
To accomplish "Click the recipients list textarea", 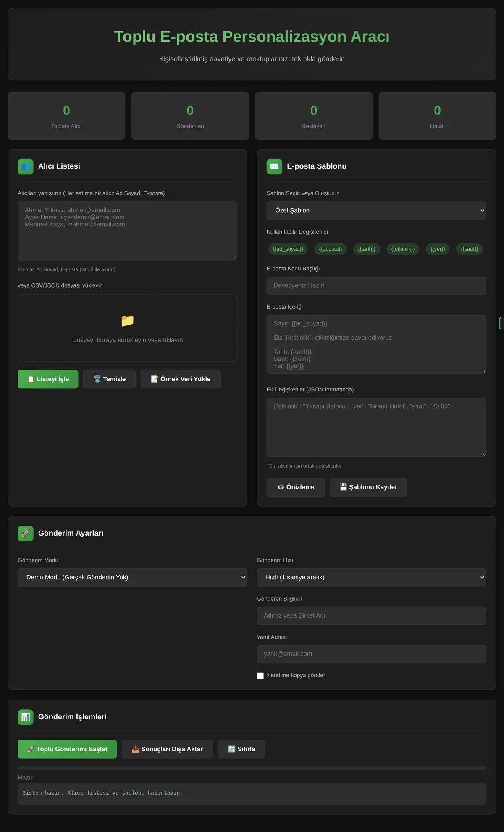I will (x=128, y=231).
